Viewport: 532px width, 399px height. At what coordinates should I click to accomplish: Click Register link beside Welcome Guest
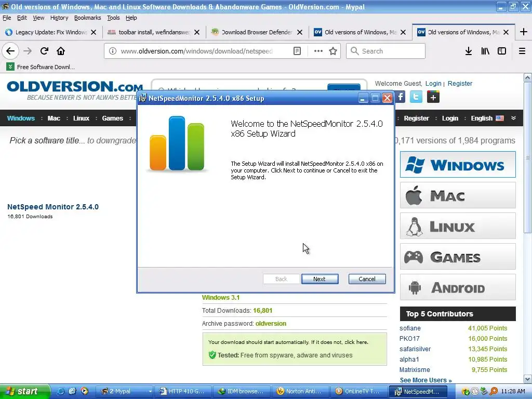[x=460, y=84]
